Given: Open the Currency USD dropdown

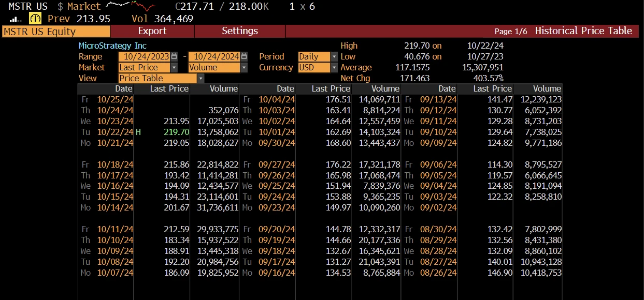Looking at the screenshot, I should coord(334,67).
